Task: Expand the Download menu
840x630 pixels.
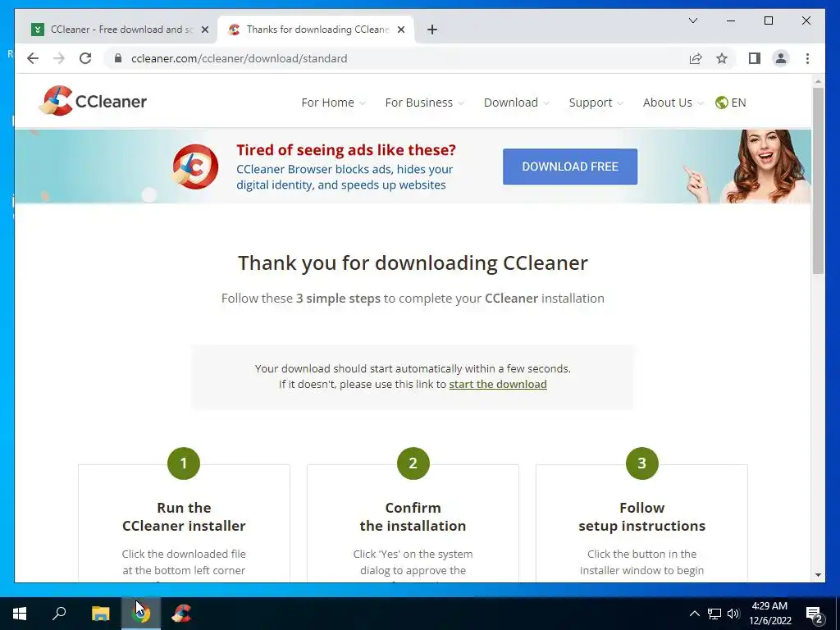Action: point(517,103)
